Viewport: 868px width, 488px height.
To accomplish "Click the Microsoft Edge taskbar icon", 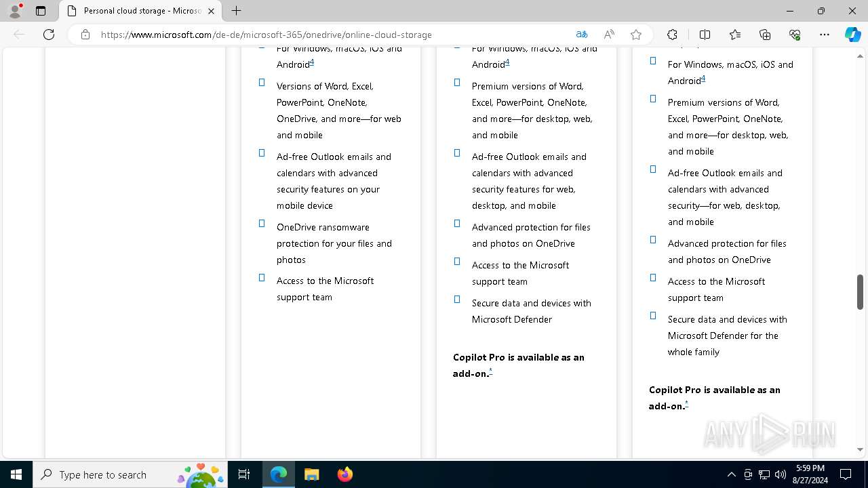I will [x=279, y=474].
